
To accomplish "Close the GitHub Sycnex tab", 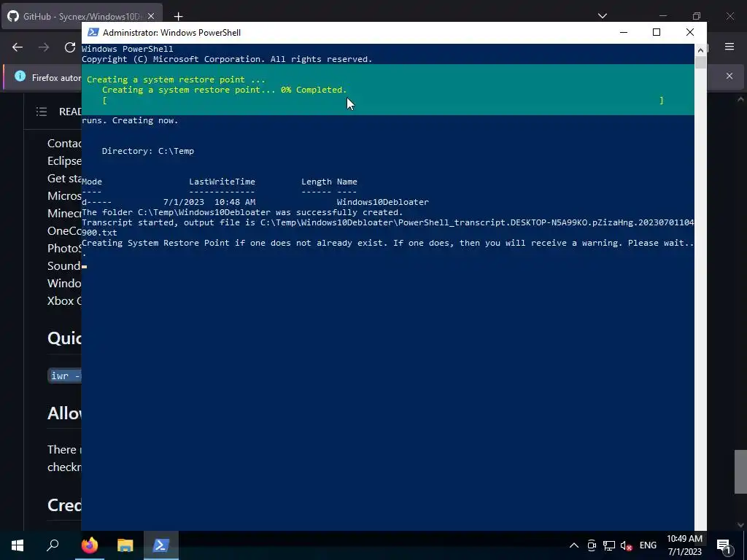I will point(151,16).
